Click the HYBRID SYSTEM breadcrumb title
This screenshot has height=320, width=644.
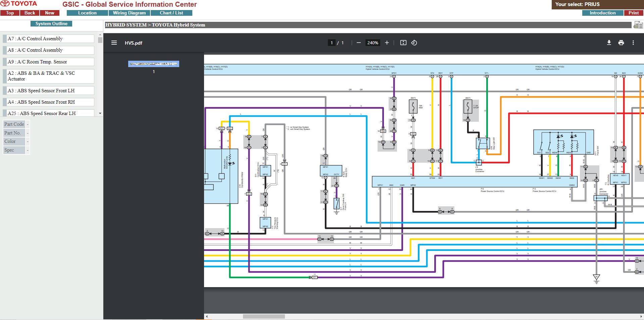pos(155,25)
